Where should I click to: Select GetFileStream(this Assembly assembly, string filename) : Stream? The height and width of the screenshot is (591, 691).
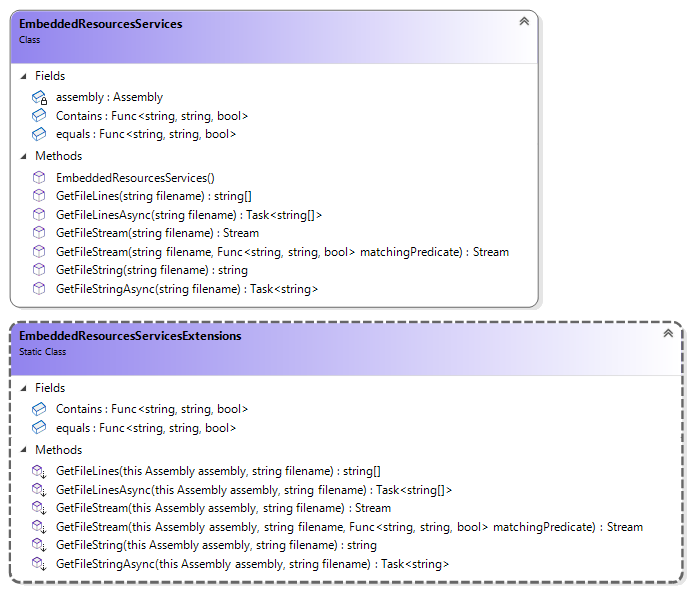223,508
